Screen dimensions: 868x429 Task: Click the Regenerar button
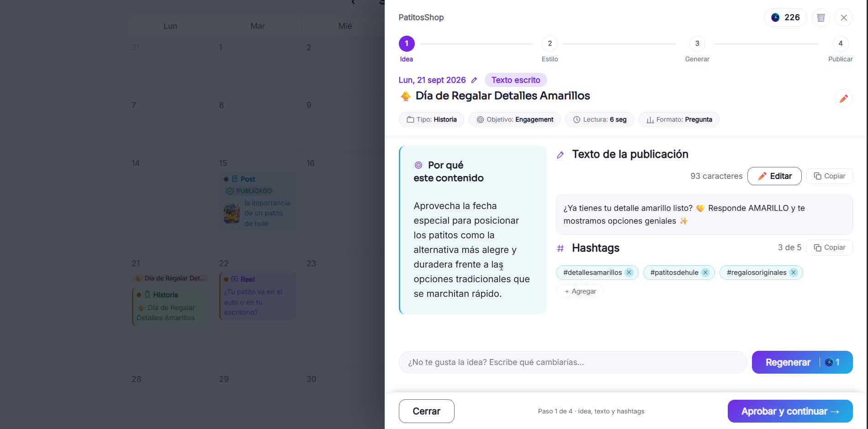(802, 362)
